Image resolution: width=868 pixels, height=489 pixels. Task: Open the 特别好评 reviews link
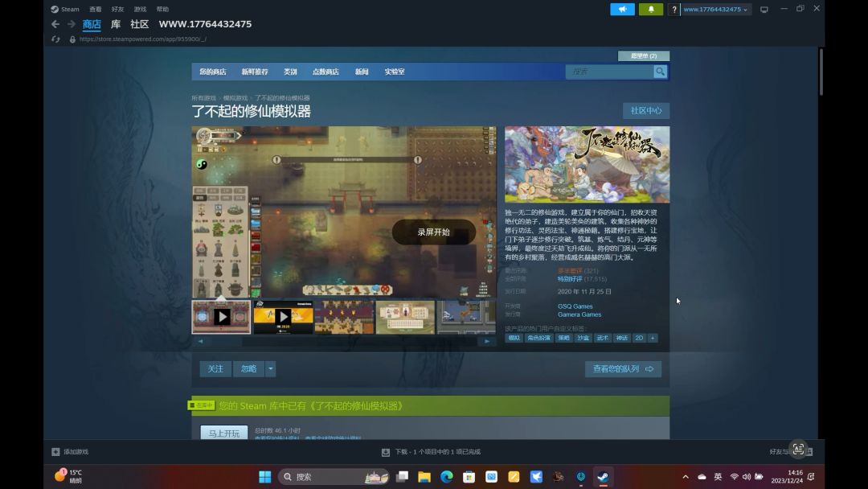pos(570,279)
